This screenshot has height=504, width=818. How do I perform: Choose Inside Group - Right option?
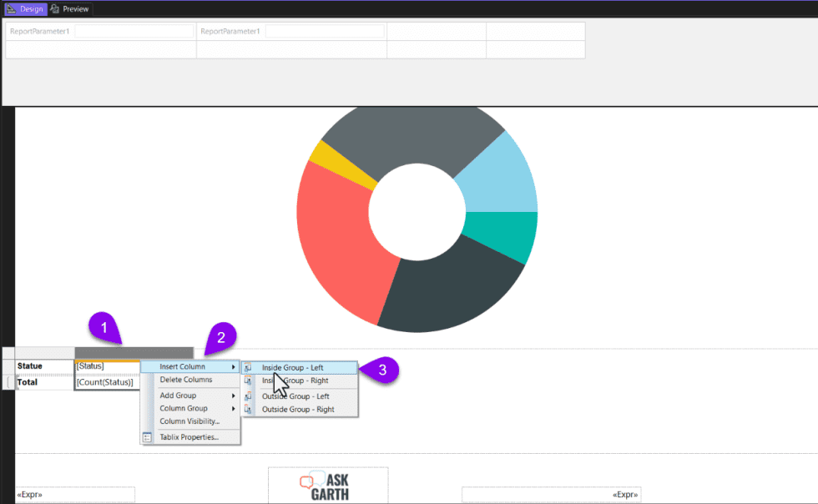pos(300,381)
